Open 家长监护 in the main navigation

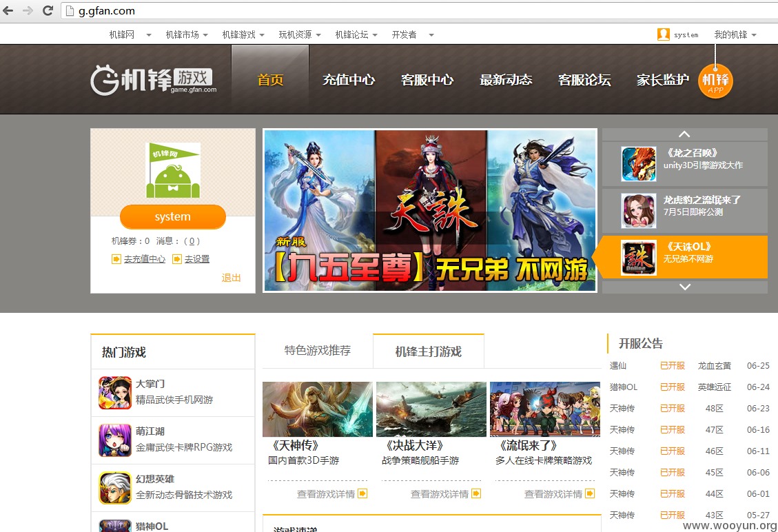coord(663,80)
